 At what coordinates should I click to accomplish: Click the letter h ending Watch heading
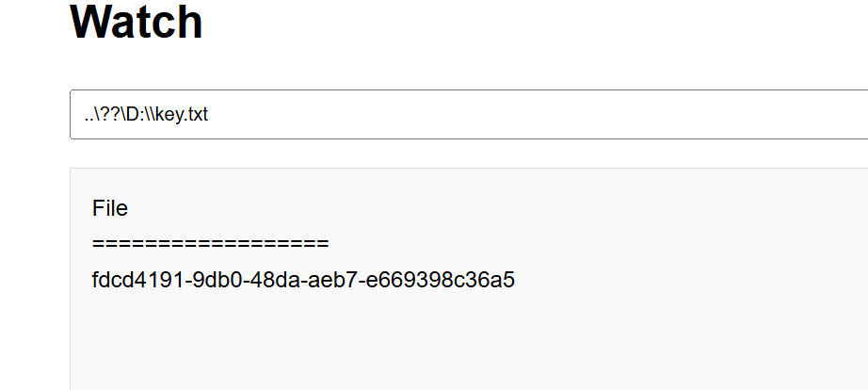tap(191, 21)
